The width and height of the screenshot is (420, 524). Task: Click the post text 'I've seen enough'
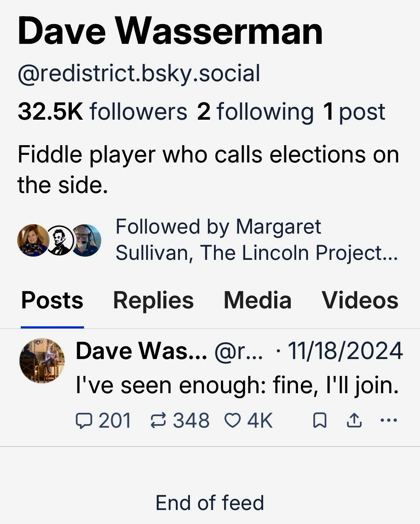(237, 385)
